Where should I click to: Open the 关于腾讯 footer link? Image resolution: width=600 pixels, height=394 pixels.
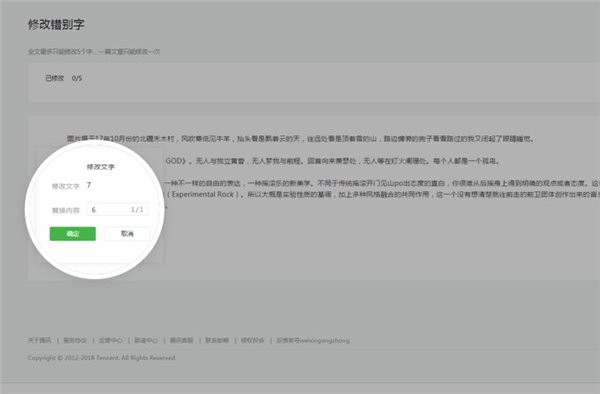click(39, 340)
